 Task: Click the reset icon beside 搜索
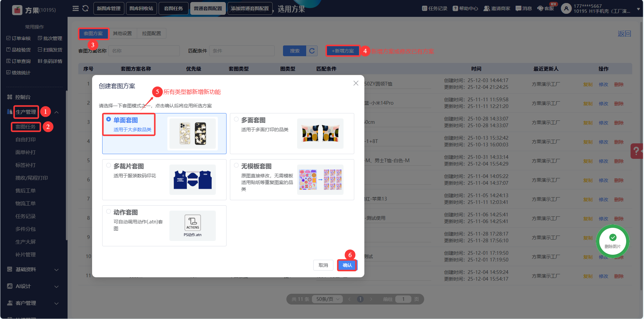[312, 51]
